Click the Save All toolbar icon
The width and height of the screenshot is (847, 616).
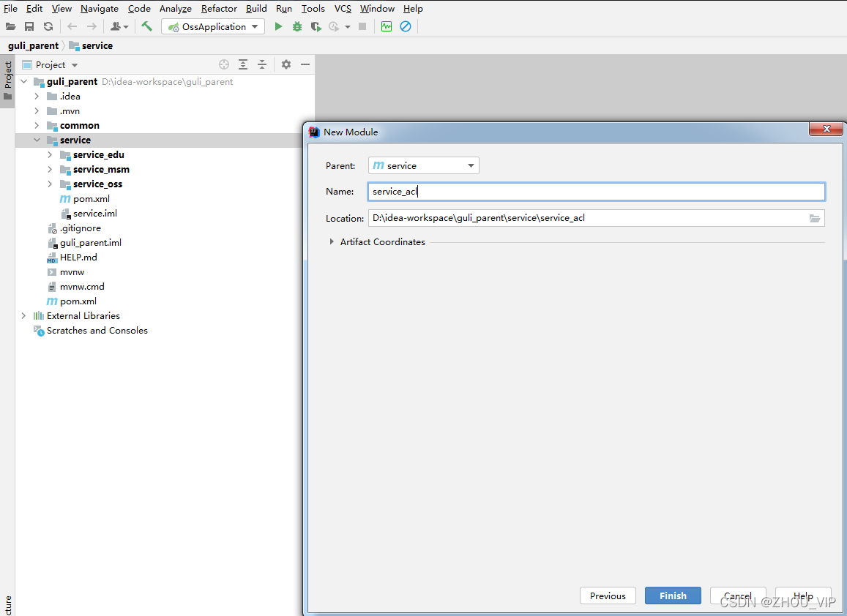[29, 26]
